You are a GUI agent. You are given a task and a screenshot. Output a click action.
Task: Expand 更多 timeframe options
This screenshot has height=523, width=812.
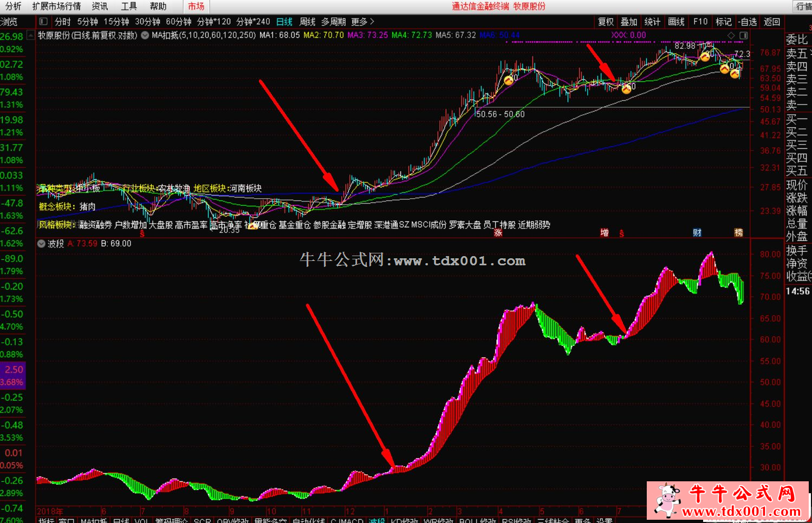(x=362, y=22)
